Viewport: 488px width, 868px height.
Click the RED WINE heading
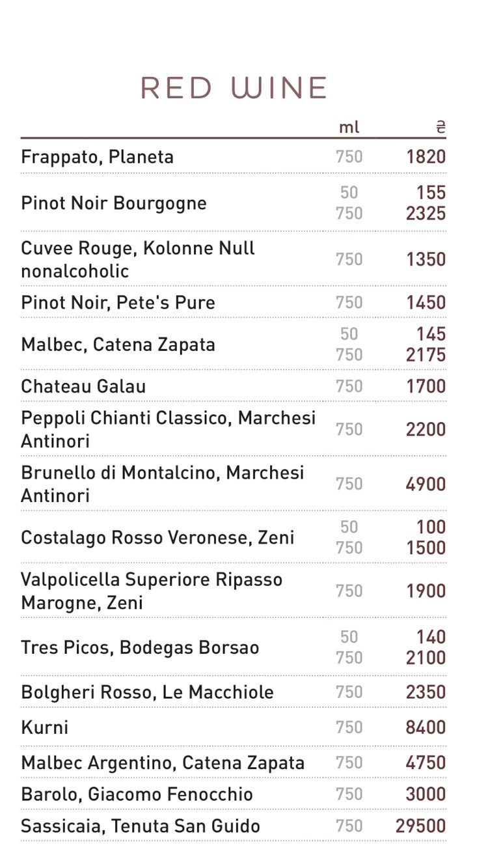click(x=234, y=88)
